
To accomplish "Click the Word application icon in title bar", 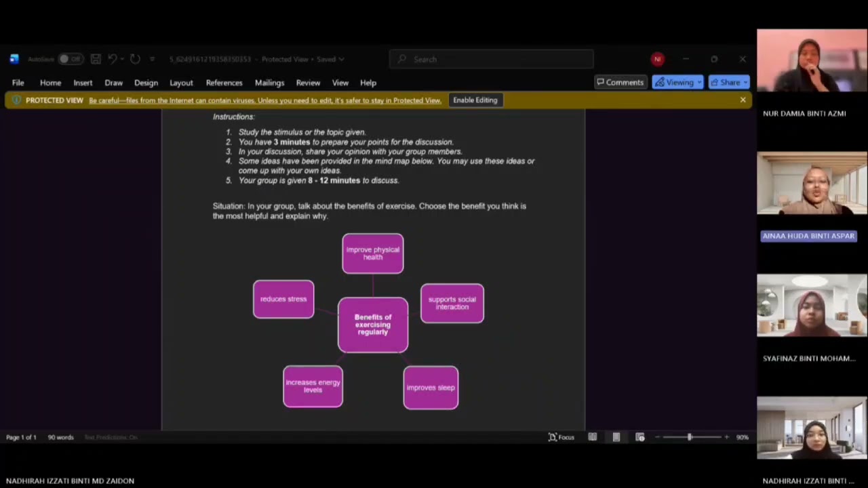I will pos(14,59).
